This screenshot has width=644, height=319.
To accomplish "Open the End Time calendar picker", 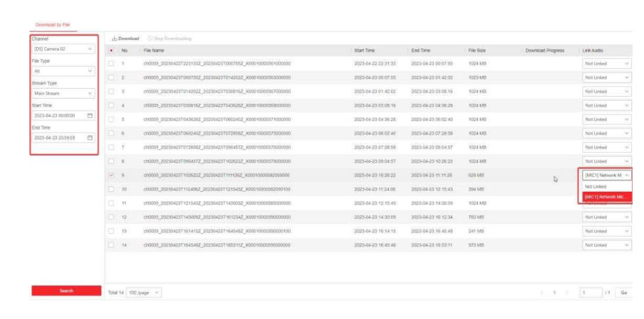I will click(x=90, y=138).
